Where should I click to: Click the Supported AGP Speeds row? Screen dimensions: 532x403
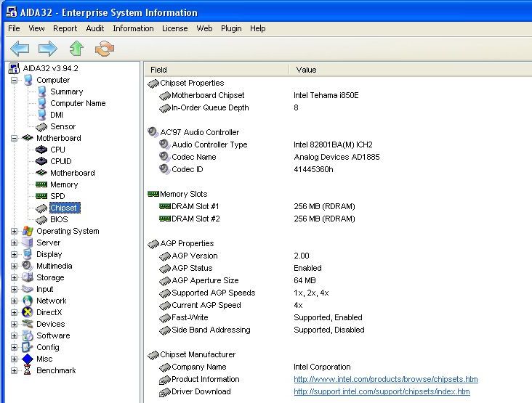click(214, 293)
